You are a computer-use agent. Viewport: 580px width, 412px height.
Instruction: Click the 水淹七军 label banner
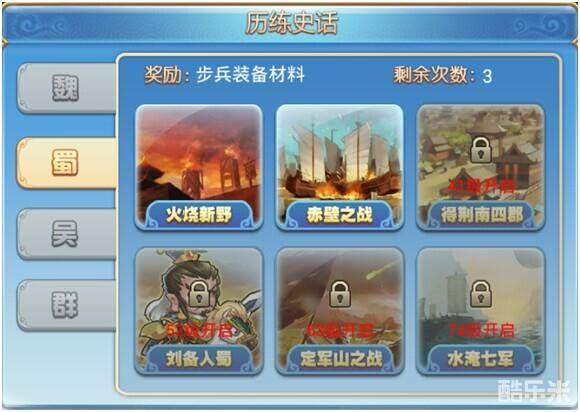pyautogui.click(x=480, y=359)
